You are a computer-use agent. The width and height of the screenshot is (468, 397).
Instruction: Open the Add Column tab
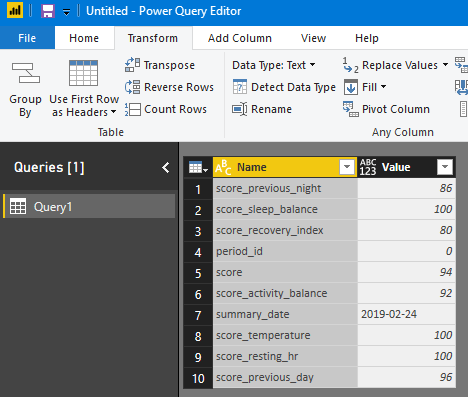click(x=240, y=38)
